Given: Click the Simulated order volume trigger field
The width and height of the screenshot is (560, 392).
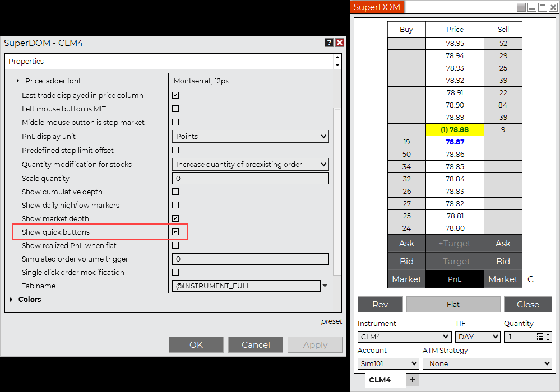Looking at the screenshot, I should 251,259.
